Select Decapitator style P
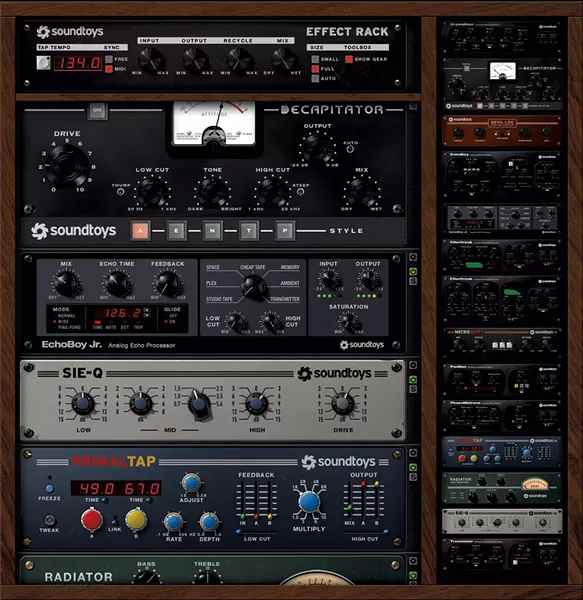583x600 pixels. click(285, 231)
